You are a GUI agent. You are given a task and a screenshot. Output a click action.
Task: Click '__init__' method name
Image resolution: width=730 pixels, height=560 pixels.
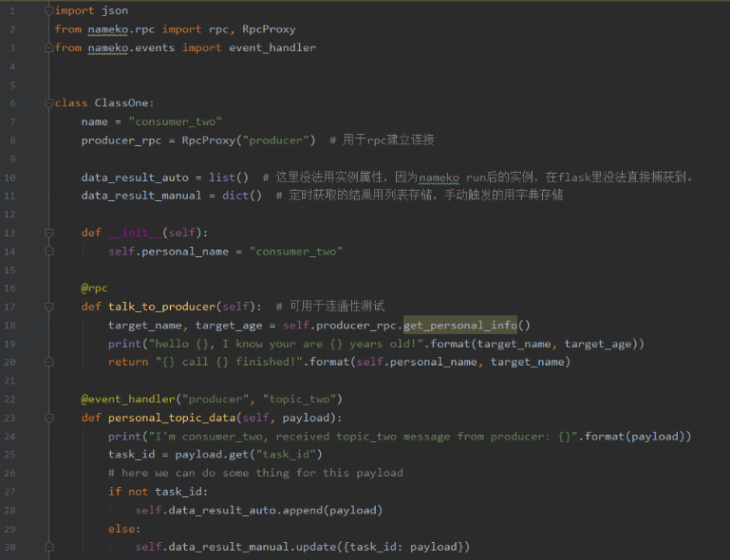point(135,233)
